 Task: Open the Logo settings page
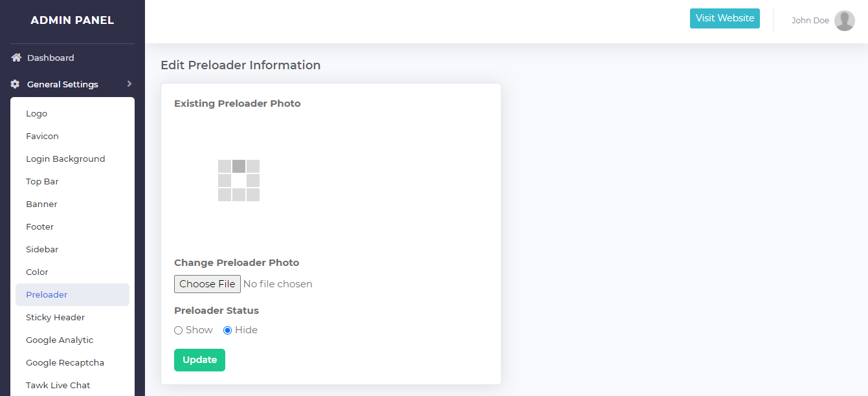[37, 114]
